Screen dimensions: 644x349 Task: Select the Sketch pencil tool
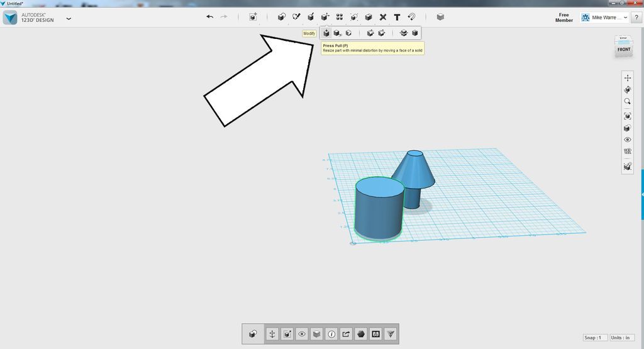[x=296, y=17]
